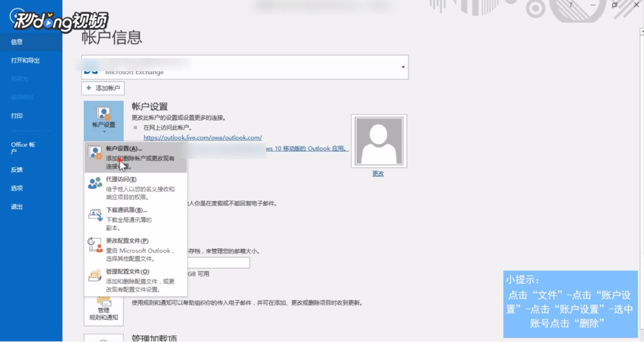The height and width of the screenshot is (342, 644).
Task: Click the account profile photo placeholder
Action: 379,141
